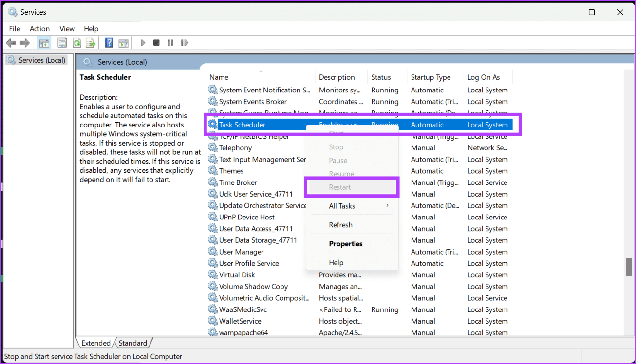
Task: Open the Action menu
Action: tap(39, 28)
